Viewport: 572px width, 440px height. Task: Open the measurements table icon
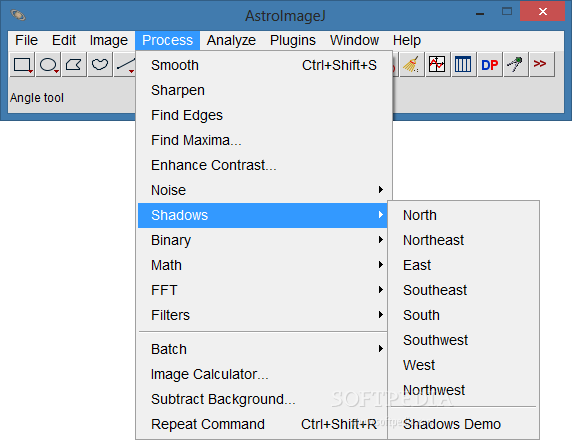point(463,65)
